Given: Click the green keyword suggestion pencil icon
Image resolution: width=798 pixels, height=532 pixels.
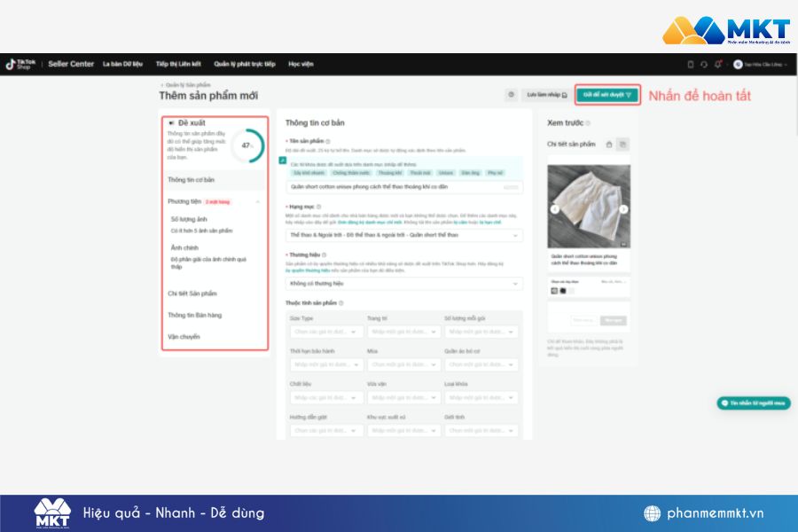Looking at the screenshot, I should 283,160.
